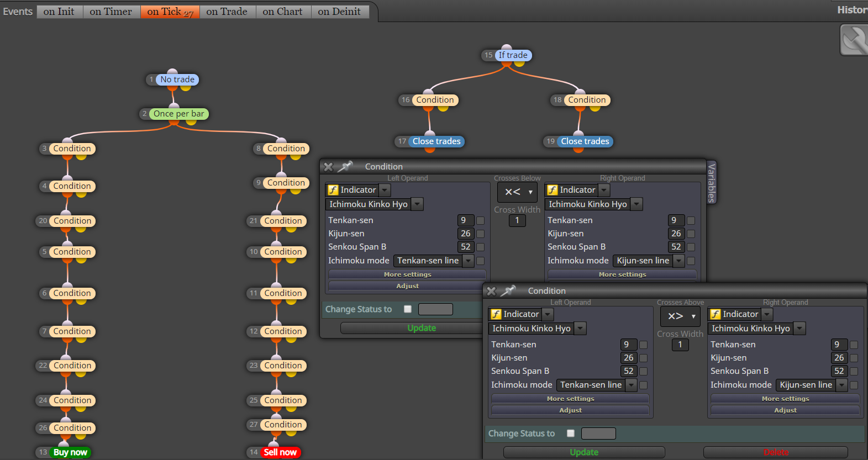
Task: Switch to the on Init tab
Action: pos(59,12)
